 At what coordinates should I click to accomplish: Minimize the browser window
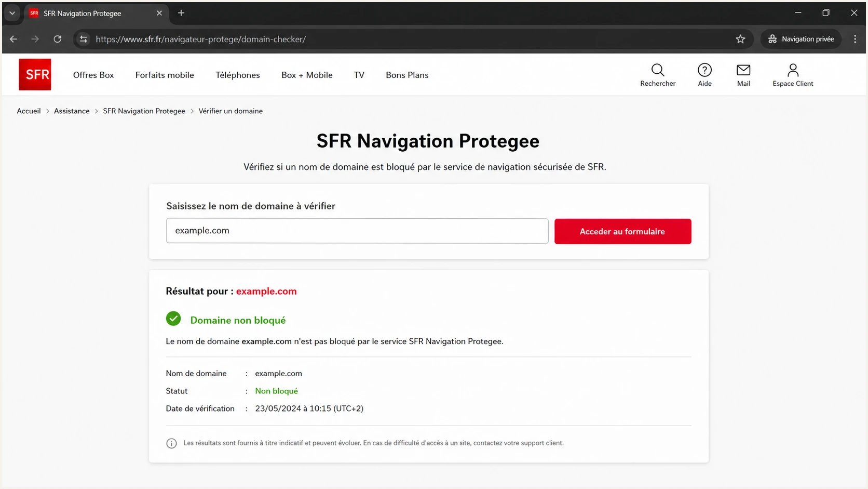(x=798, y=13)
